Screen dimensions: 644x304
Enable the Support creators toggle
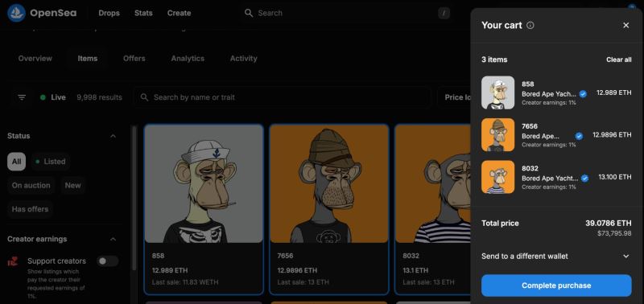point(107,261)
